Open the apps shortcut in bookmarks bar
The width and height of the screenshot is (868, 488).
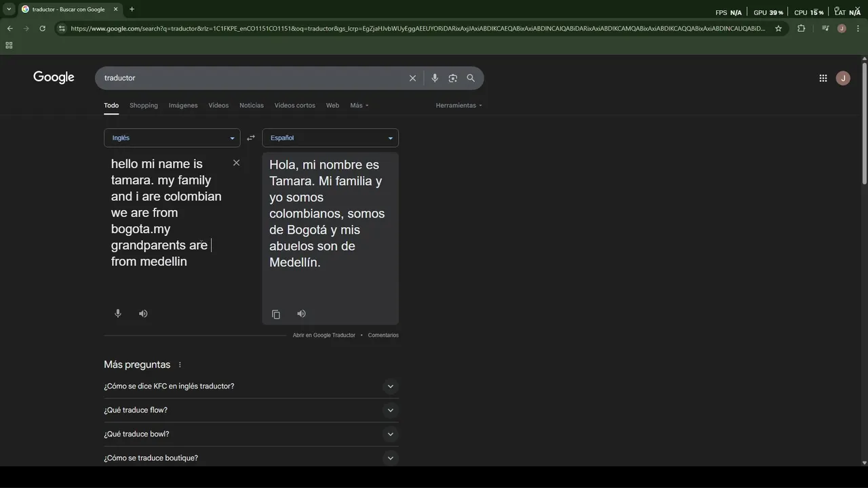coord(9,45)
